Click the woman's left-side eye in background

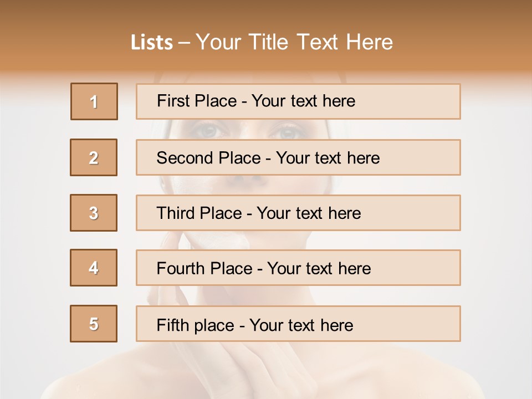point(208,131)
